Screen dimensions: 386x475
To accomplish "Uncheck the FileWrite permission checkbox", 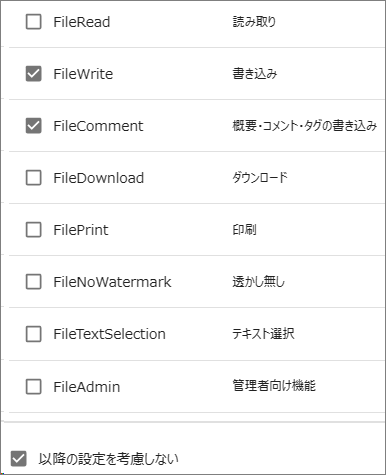I will click(x=34, y=74).
